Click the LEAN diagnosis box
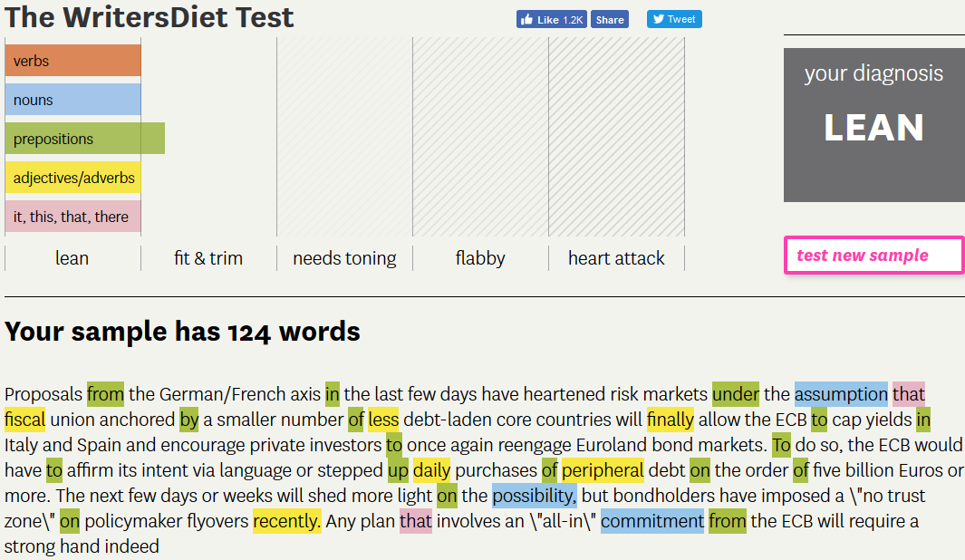The height and width of the screenshot is (560, 965). (x=873, y=125)
